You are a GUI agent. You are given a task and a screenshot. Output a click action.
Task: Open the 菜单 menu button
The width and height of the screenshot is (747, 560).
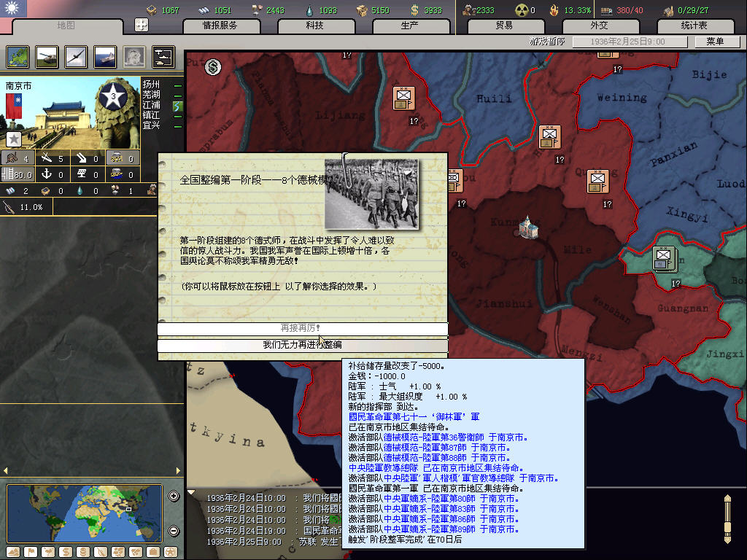click(715, 42)
